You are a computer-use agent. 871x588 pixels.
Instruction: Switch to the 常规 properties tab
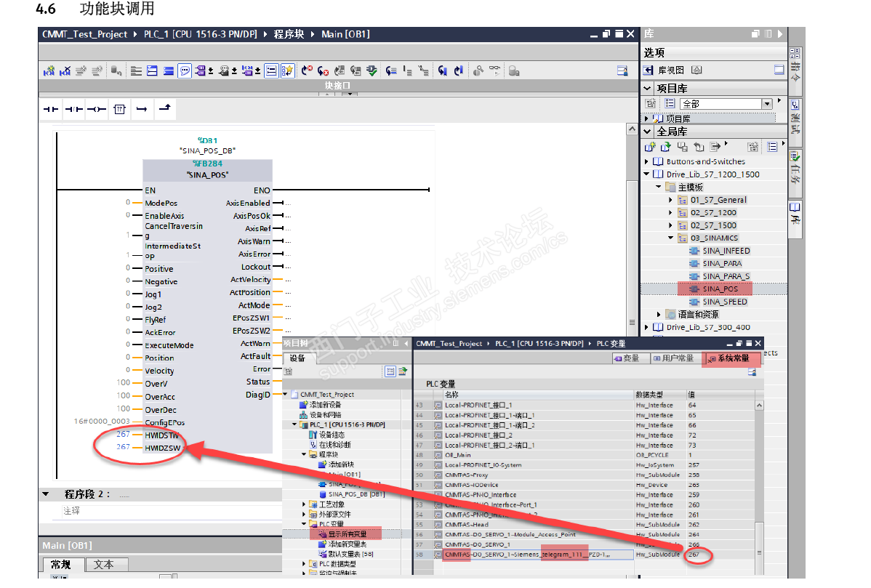61,565
